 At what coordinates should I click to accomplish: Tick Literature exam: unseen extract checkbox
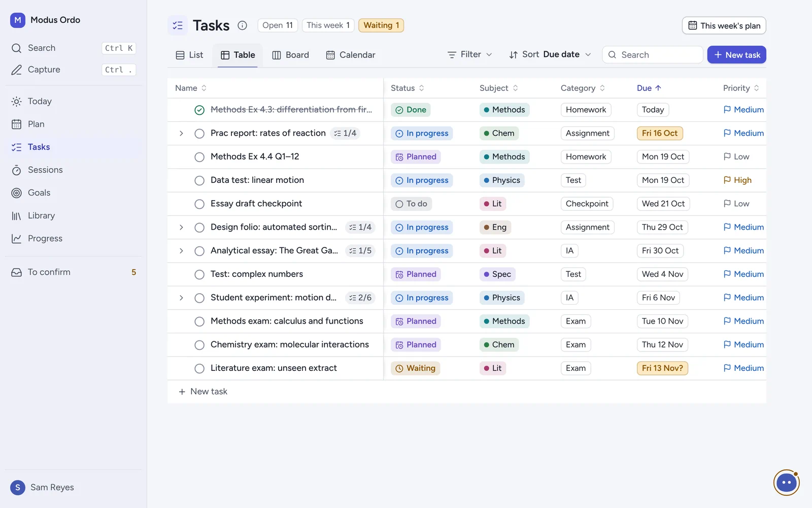coord(199,368)
